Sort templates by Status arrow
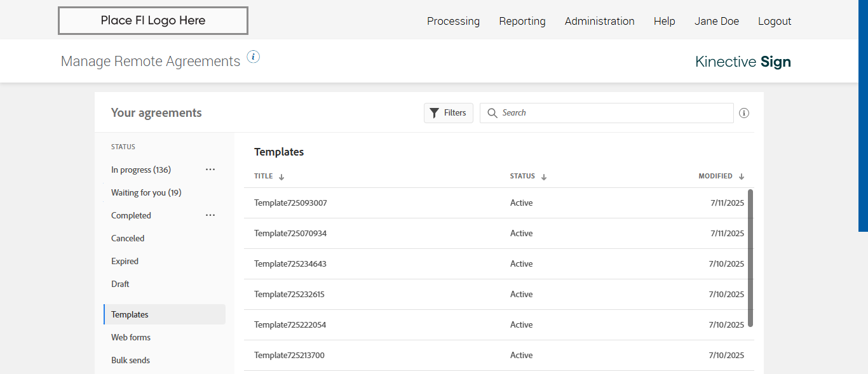The height and width of the screenshot is (374, 868). (x=544, y=177)
